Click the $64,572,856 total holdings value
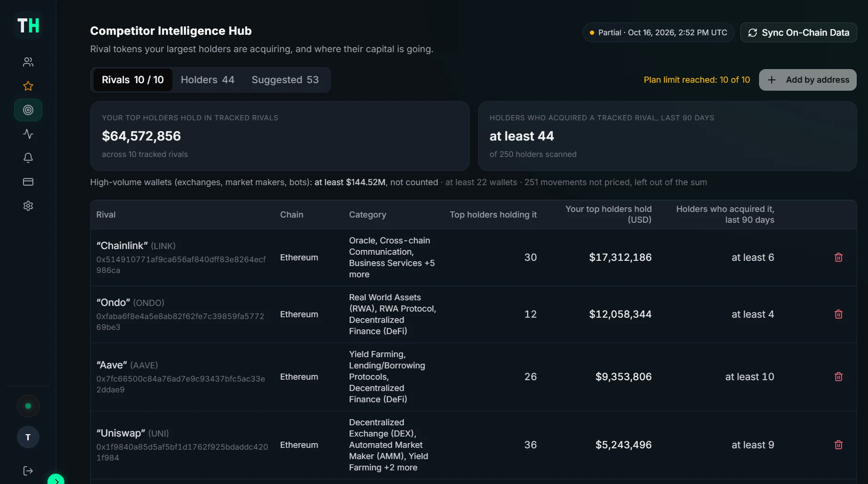Screen dimensions: 868x484 [141, 136]
